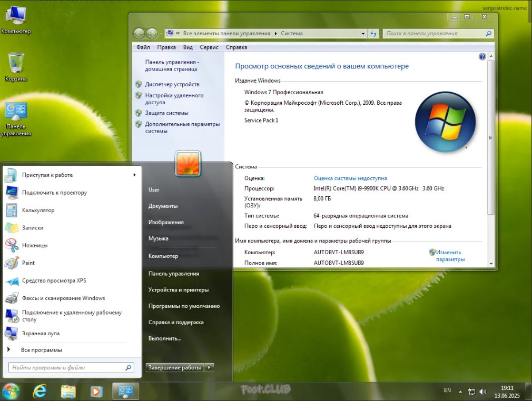
Task: Click the System window scrollbar up arrow
Action: tap(491, 56)
